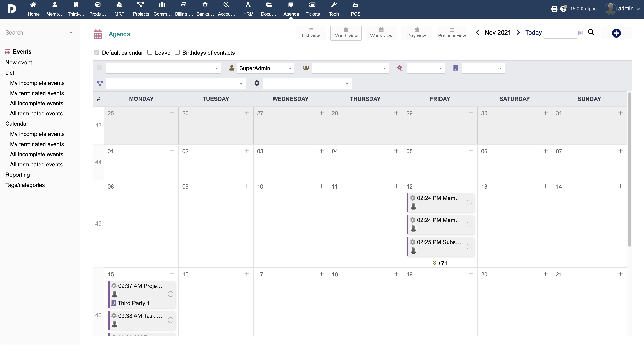Open Tags/categories in sidebar
Image resolution: width=644 pixels, height=359 pixels.
coord(25,185)
